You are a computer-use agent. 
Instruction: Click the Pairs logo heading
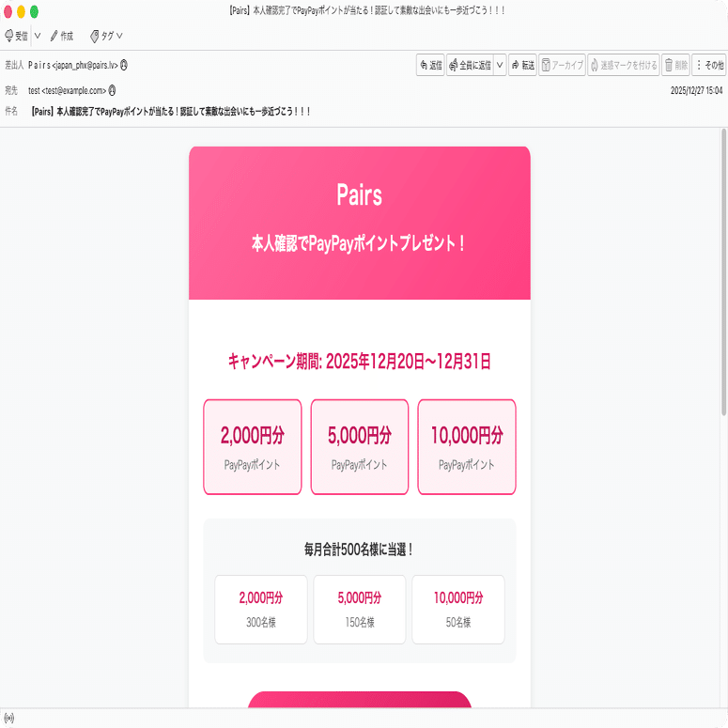360,194
